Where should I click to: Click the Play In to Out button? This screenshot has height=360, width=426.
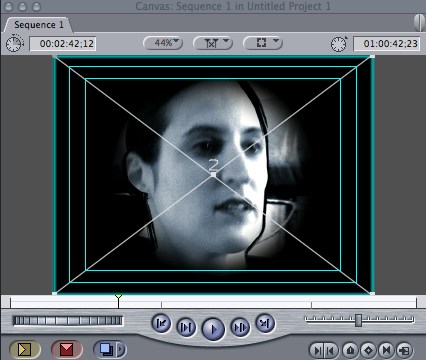click(186, 327)
